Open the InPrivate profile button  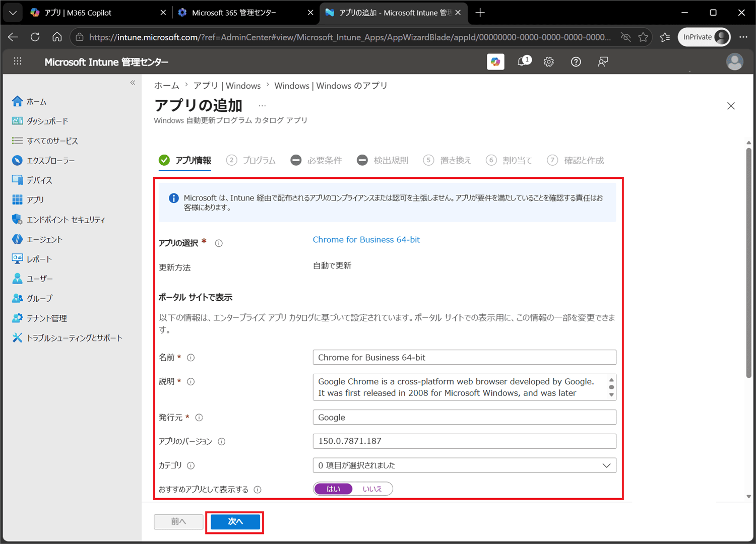click(704, 37)
